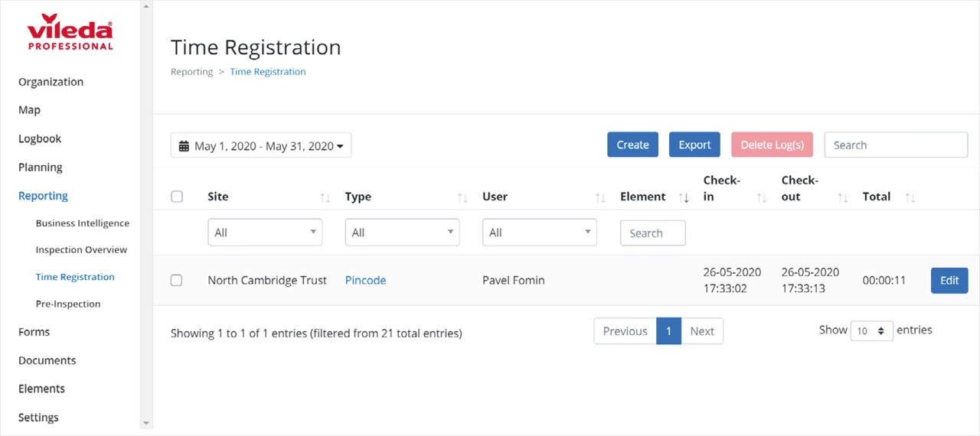
Task: Sort by Total column arrows
Action: [910, 198]
